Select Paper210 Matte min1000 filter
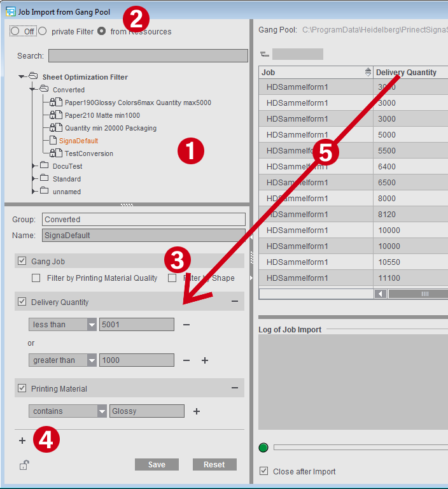The image size is (448, 489). 102,115
